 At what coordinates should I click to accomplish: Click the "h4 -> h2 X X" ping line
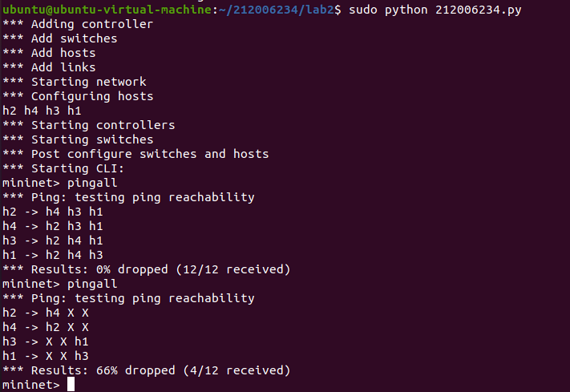[45, 327]
